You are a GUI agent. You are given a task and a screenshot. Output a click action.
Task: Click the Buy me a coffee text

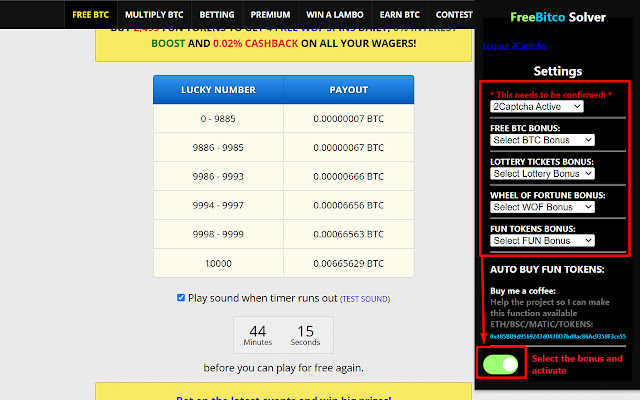[523, 291]
